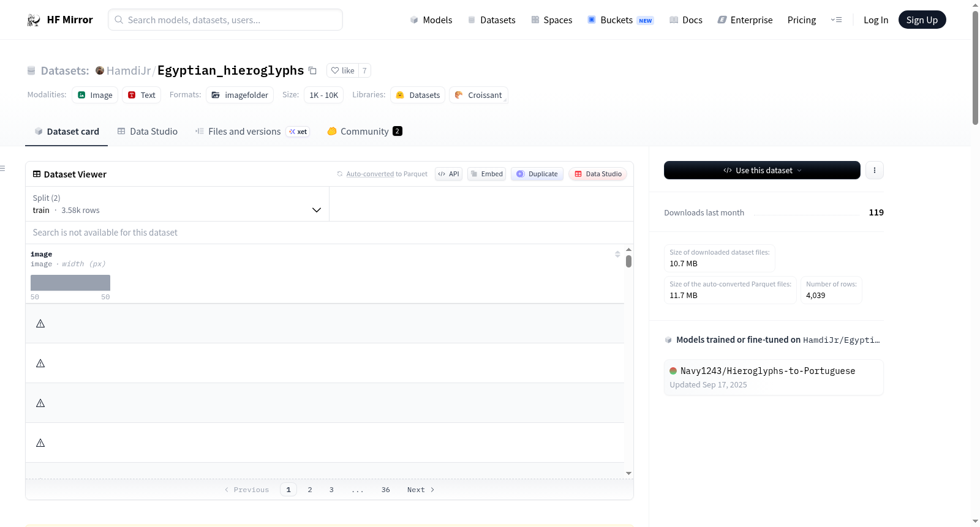
Task: Click the pagination ellipsis
Action: click(358, 490)
